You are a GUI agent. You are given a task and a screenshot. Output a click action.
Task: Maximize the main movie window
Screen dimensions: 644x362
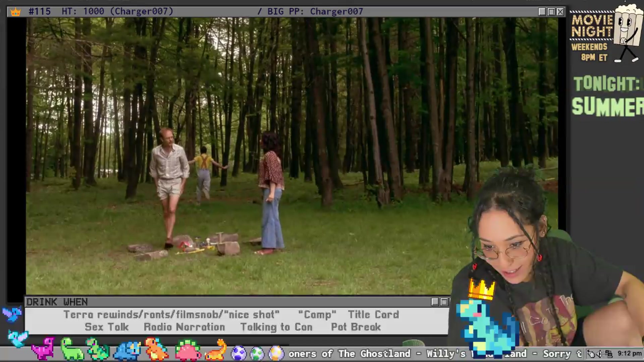pos(551,12)
